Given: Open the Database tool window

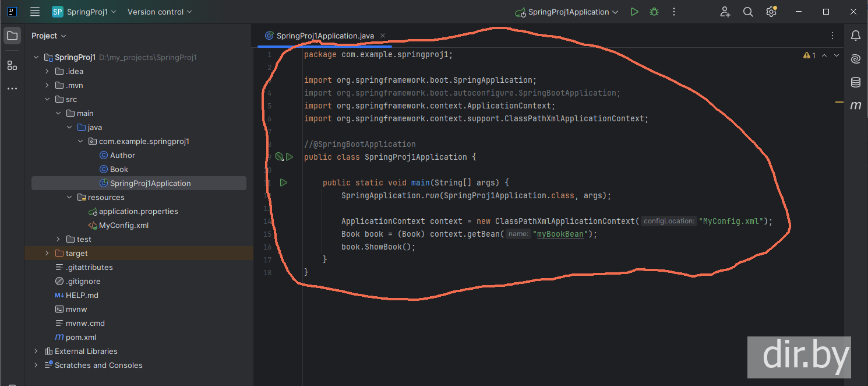Looking at the screenshot, I should 855,82.
